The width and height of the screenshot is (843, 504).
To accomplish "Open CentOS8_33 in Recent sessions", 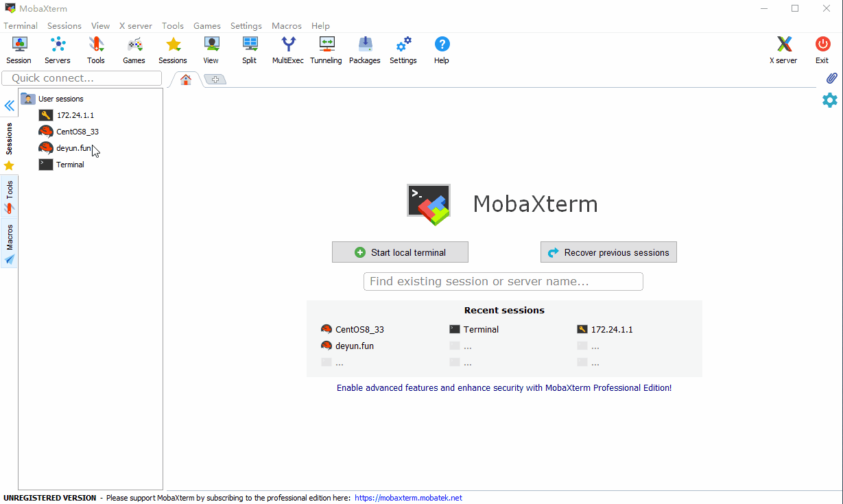I will pos(353,330).
